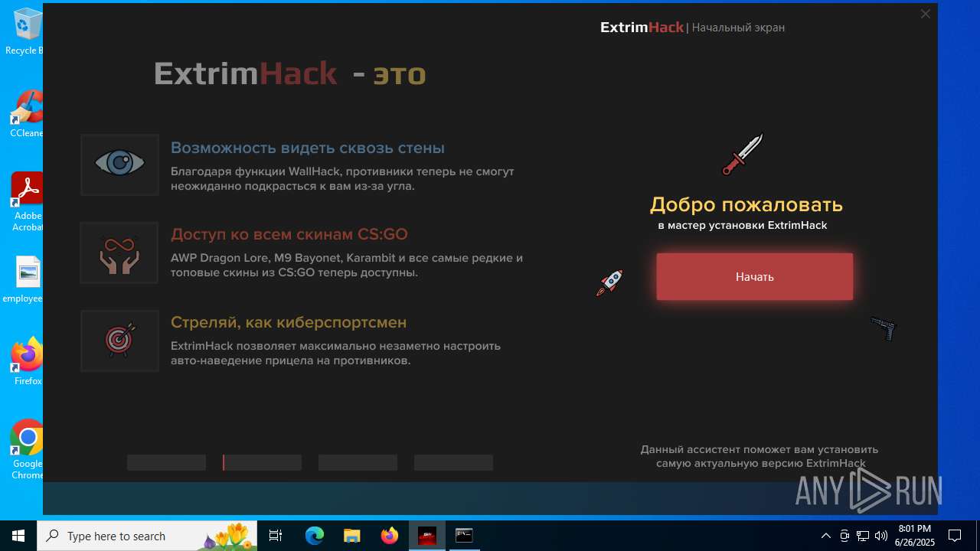Click heading Доступ ко всем скинам CS:GO

tap(289, 234)
